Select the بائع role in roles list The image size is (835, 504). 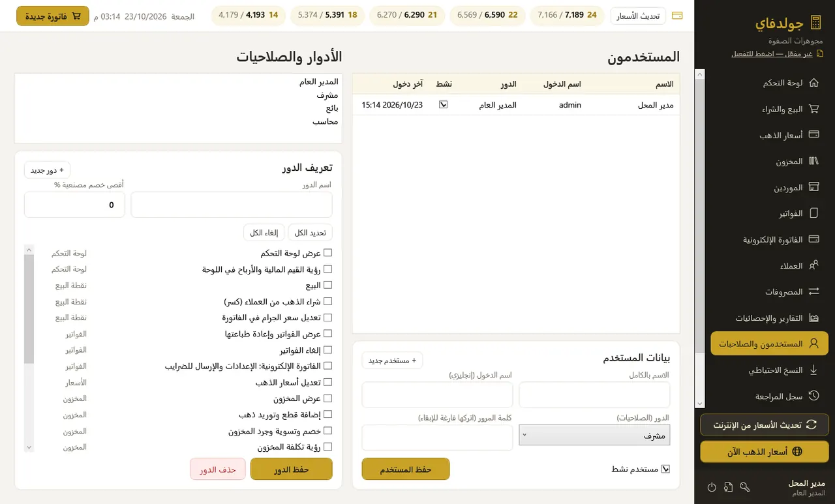(332, 108)
